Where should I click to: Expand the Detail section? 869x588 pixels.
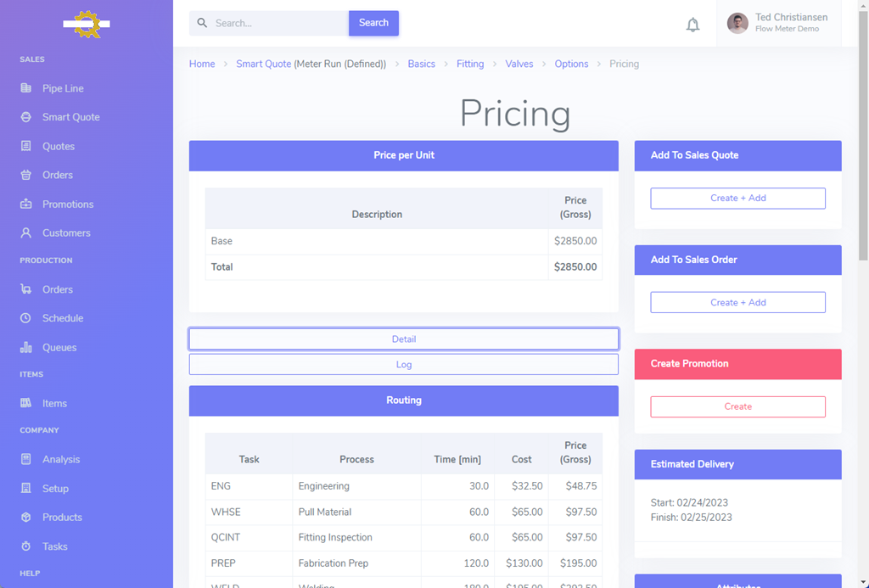[403, 339]
